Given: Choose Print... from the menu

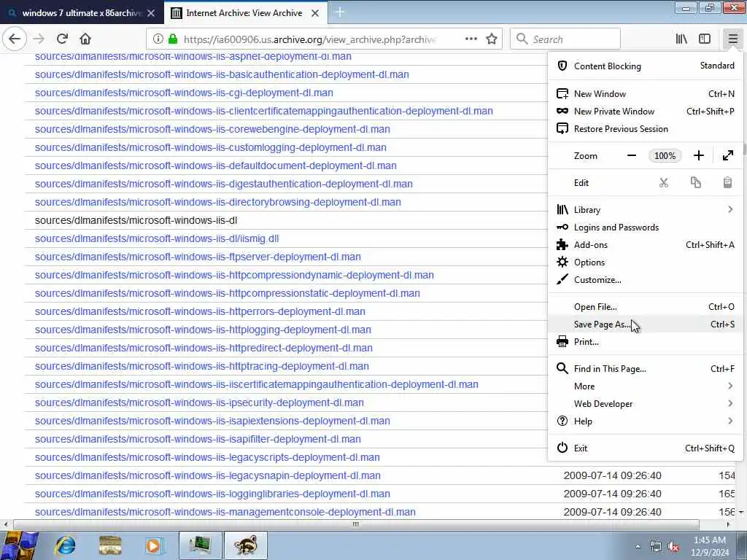Looking at the screenshot, I should click(645, 342).
